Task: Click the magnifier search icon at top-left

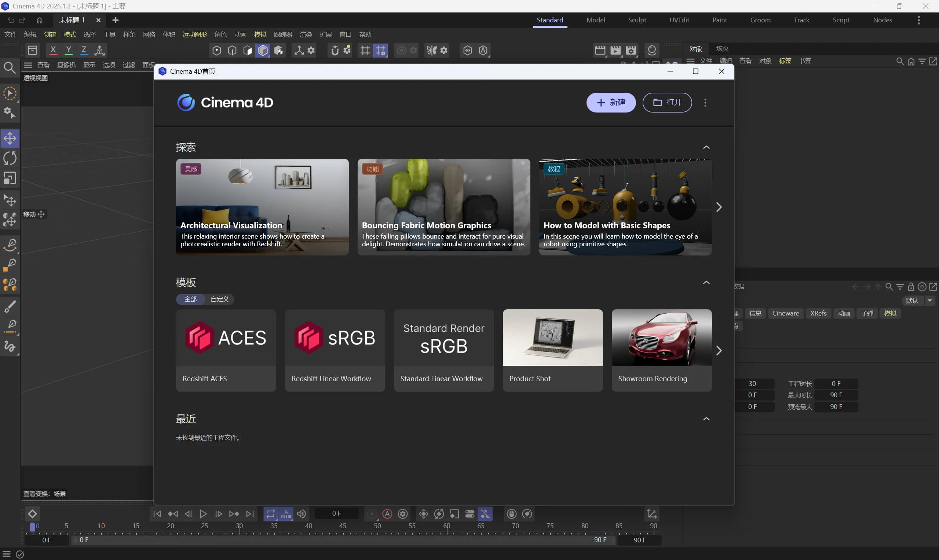Action: (x=10, y=68)
